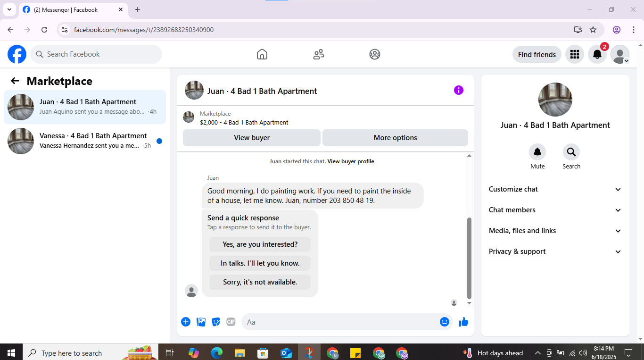The image size is (644, 360).
Task: Click the install app icon in address bar
Action: click(578, 30)
